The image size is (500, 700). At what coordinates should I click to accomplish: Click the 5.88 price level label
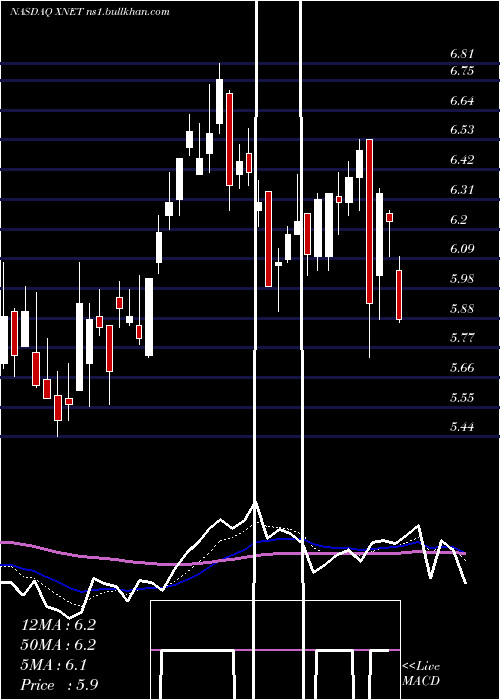coord(462,308)
